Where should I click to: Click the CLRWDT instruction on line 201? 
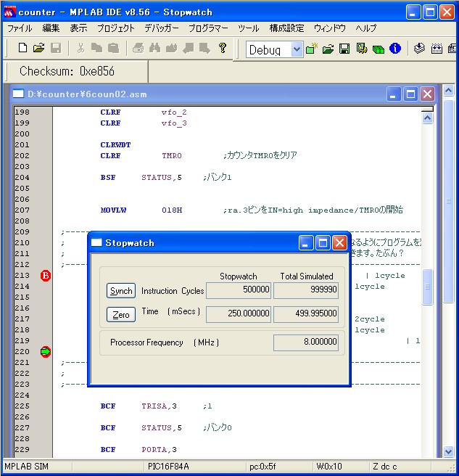(x=115, y=145)
